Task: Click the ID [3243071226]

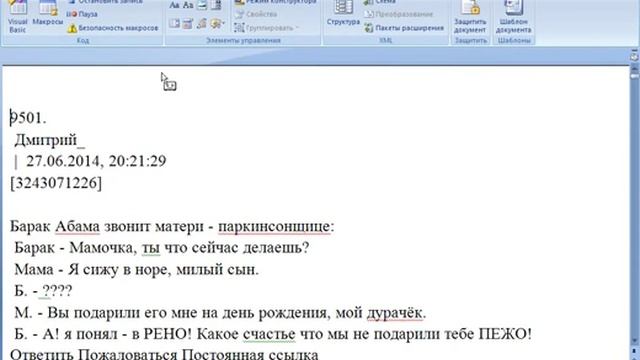Action: click(56, 183)
